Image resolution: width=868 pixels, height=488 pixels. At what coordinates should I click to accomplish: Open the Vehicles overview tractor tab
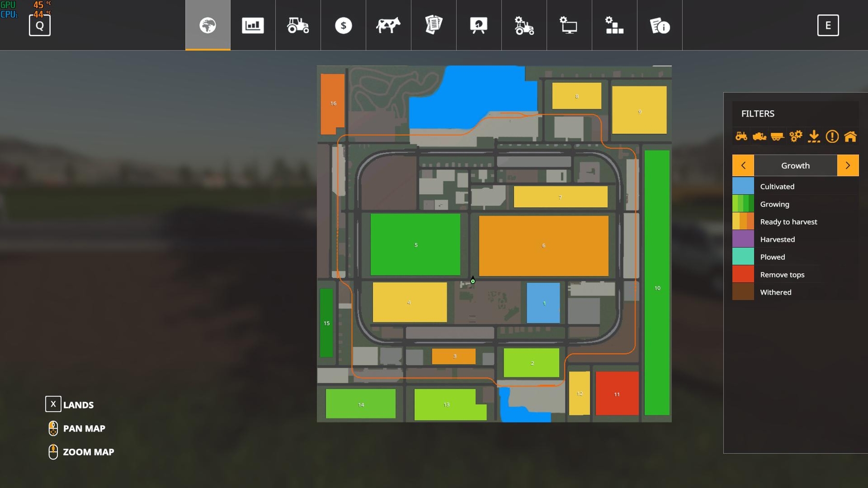[x=298, y=25]
